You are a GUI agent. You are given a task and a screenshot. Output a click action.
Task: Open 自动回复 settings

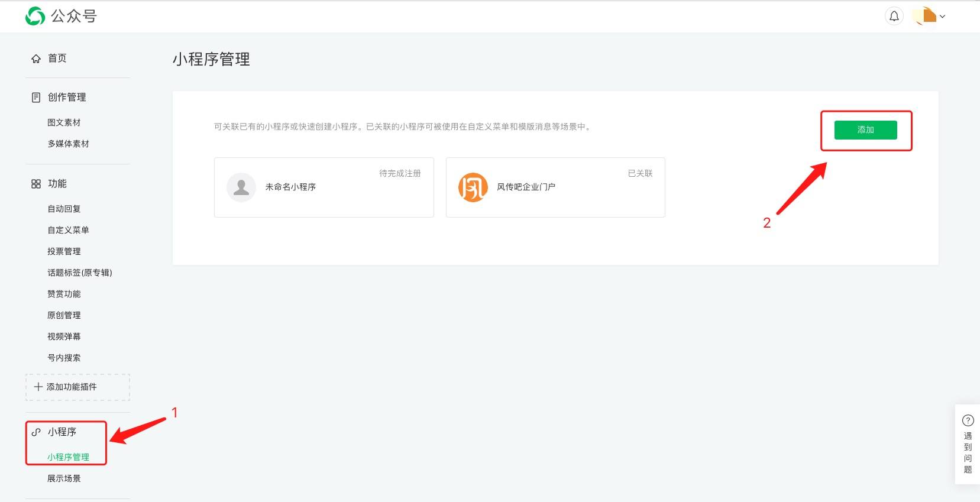(64, 209)
